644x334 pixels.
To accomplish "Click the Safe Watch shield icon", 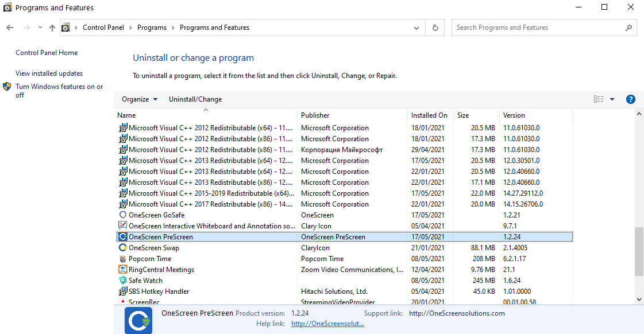I will [122, 281].
